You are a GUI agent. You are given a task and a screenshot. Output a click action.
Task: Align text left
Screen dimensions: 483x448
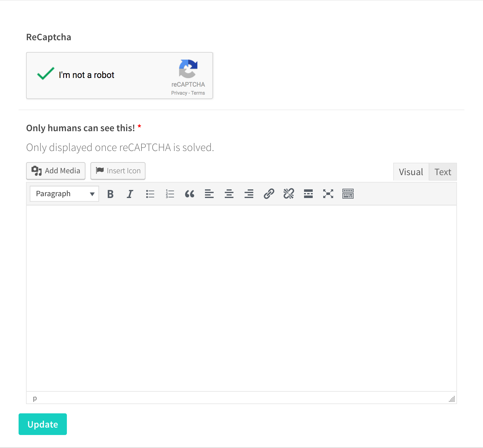click(209, 194)
